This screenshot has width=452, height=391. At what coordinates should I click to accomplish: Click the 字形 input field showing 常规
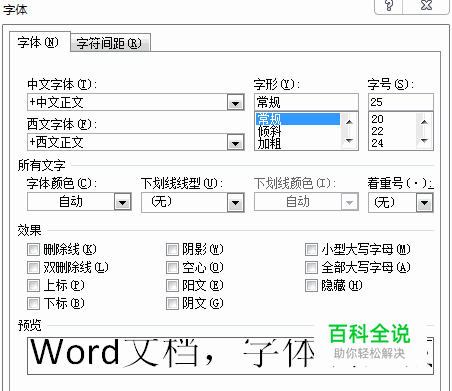pos(306,102)
